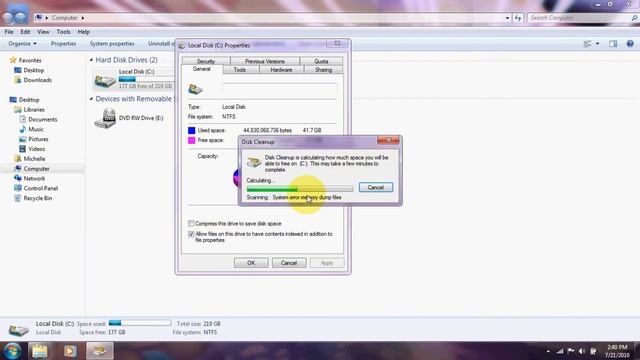Open Favorites star in navigation pane
The height and width of the screenshot is (360, 640).
(13, 60)
